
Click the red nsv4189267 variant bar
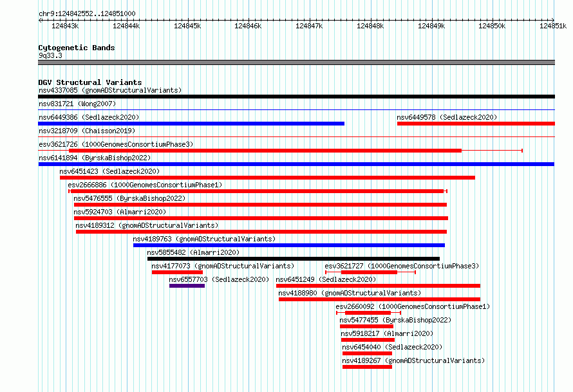click(367, 367)
